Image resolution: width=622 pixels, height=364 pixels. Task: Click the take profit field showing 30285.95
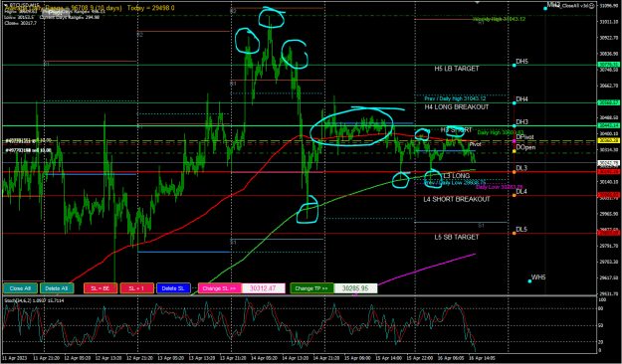[x=355, y=288]
